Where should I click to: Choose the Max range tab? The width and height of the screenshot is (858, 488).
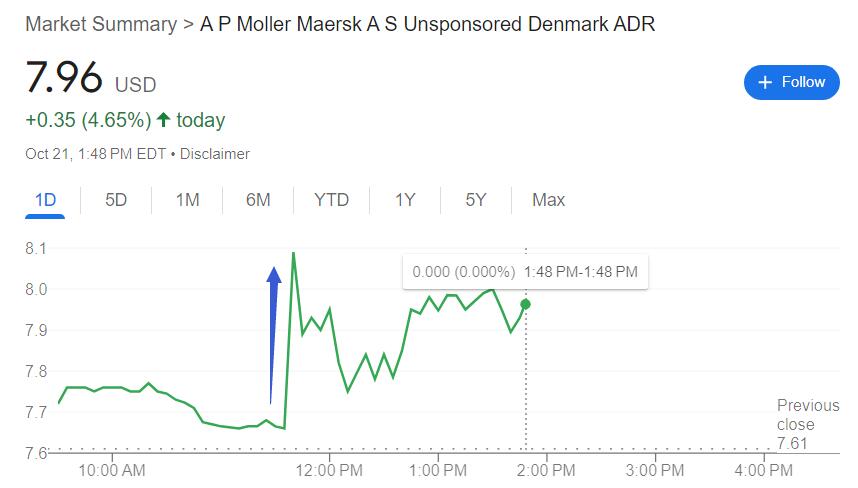click(548, 200)
